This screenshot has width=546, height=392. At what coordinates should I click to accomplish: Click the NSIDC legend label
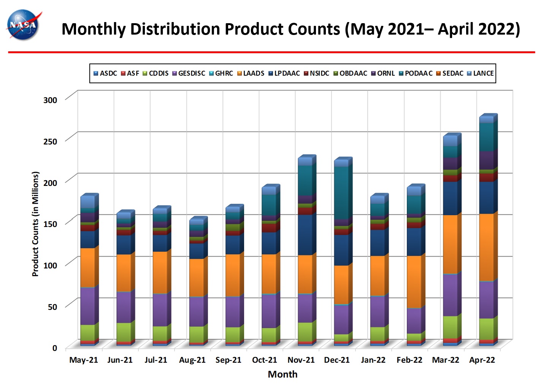(x=319, y=73)
